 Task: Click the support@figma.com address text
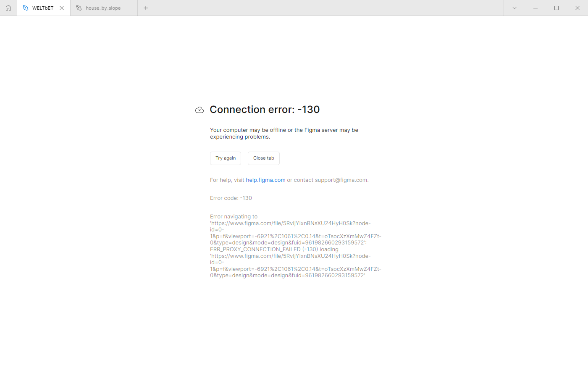[x=341, y=180]
